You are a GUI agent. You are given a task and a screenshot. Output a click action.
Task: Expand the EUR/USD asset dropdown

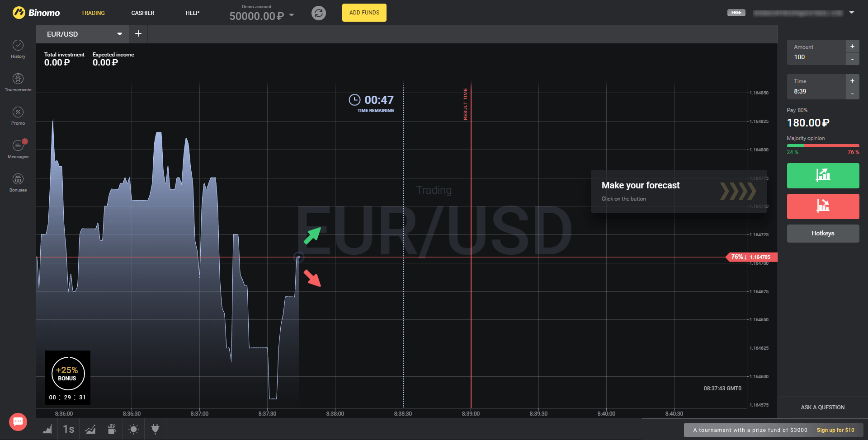tap(119, 34)
